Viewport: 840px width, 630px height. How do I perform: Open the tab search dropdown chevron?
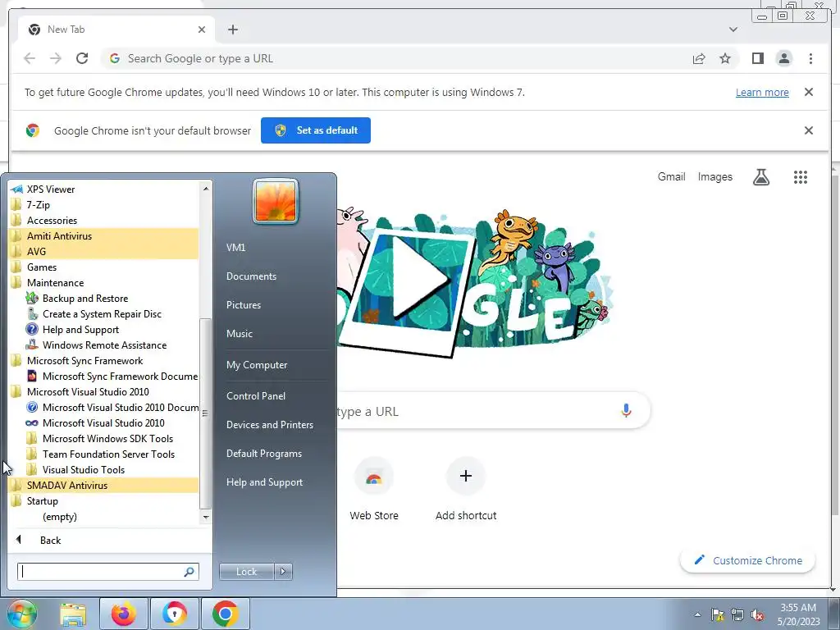[733, 30]
